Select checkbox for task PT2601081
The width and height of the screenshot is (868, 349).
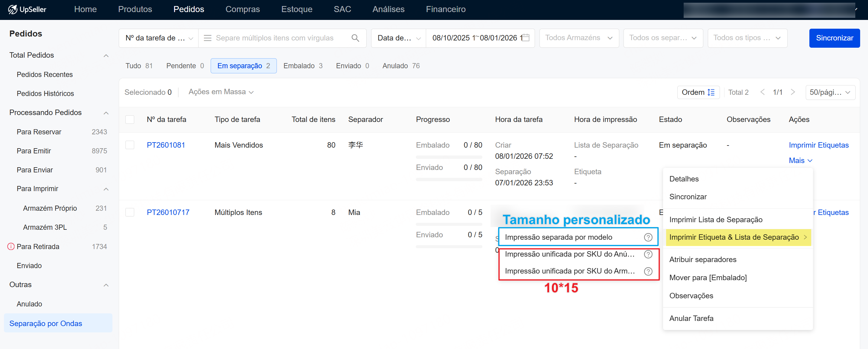click(130, 145)
